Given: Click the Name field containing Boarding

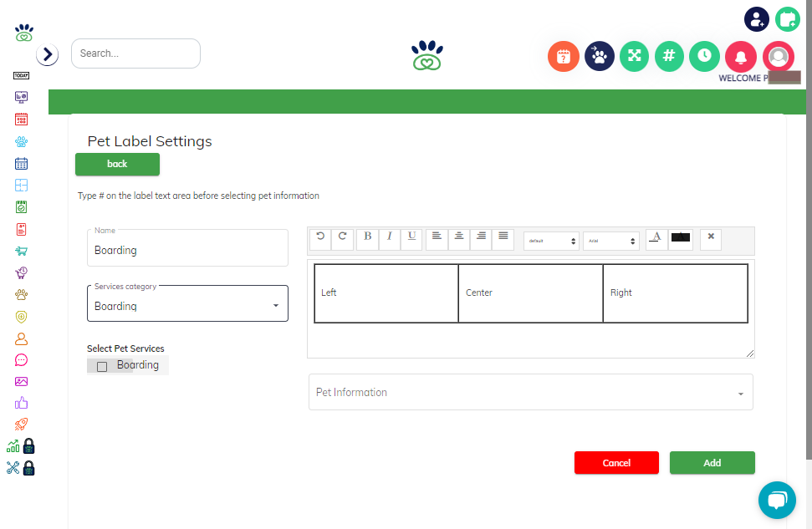Looking at the screenshot, I should coord(187,248).
